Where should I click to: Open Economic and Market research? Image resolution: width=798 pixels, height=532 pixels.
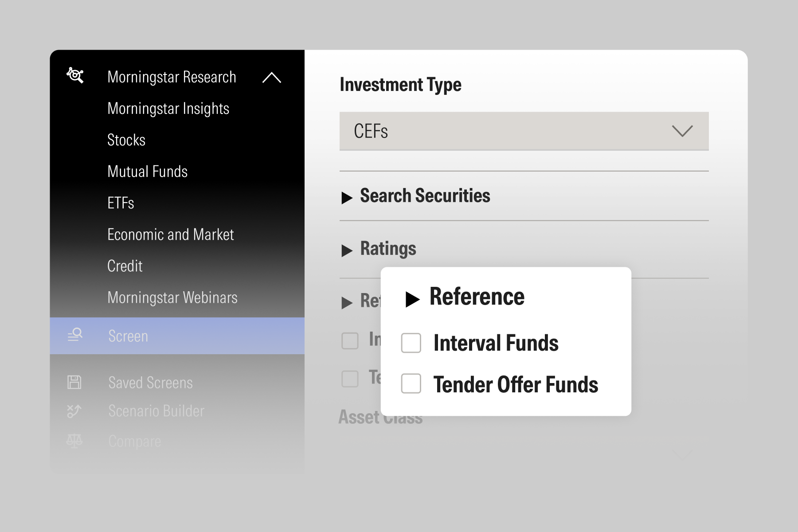(x=170, y=235)
